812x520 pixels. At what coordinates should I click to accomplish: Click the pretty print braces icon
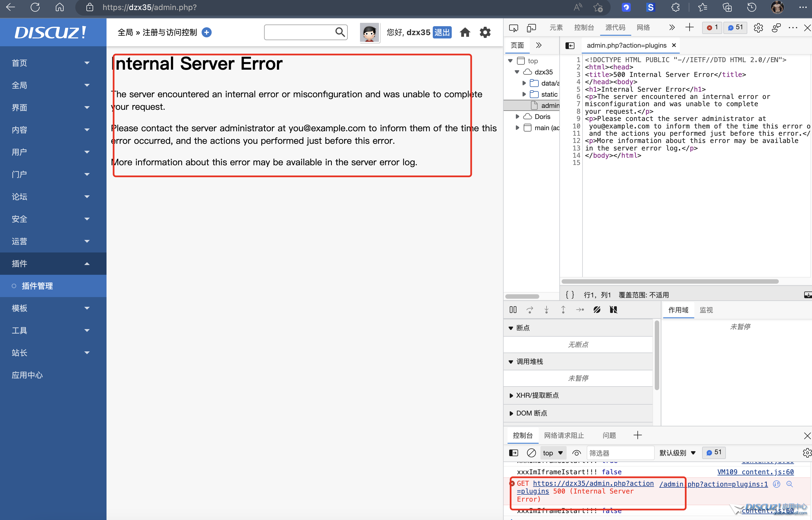tap(570, 295)
